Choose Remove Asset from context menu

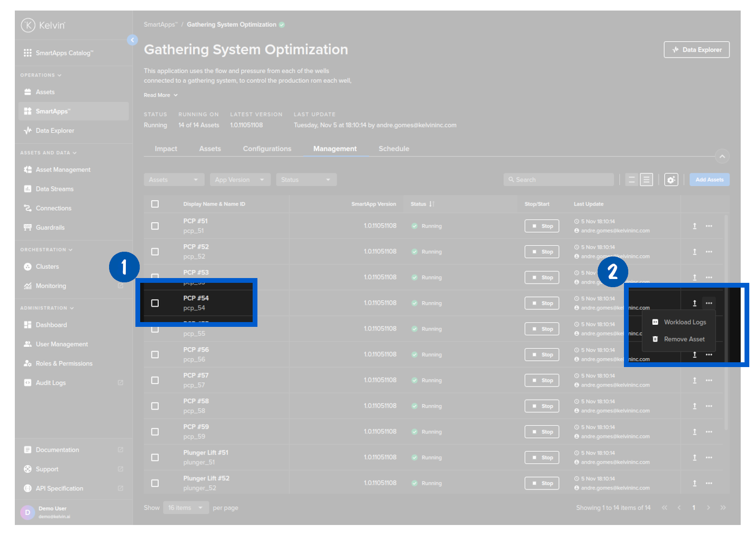(684, 339)
